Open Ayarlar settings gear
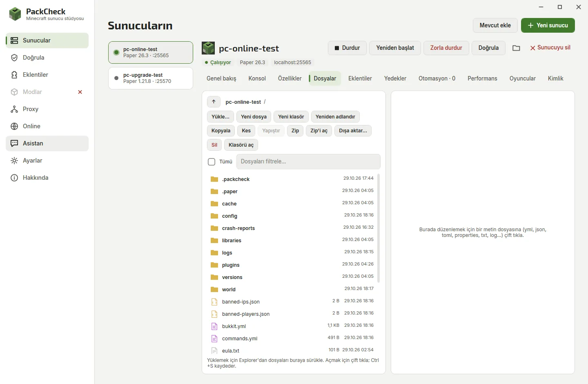 (x=14, y=161)
